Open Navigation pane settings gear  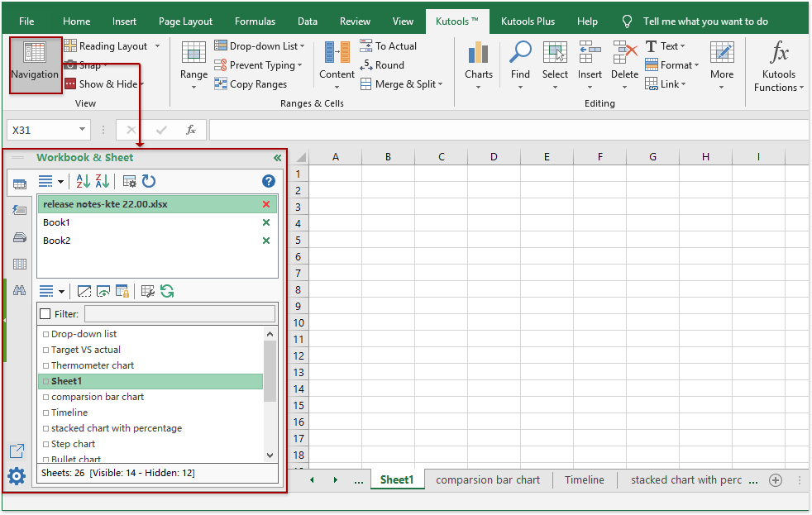click(x=16, y=476)
